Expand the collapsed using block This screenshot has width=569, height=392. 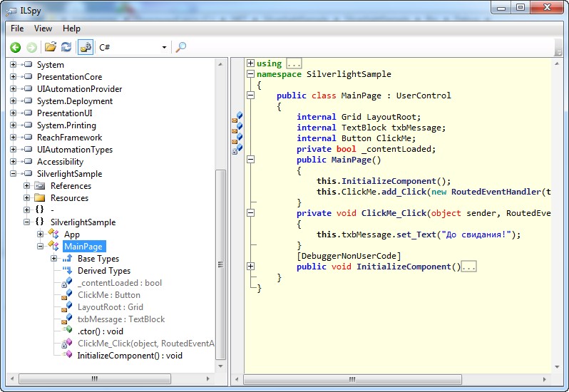(x=250, y=63)
